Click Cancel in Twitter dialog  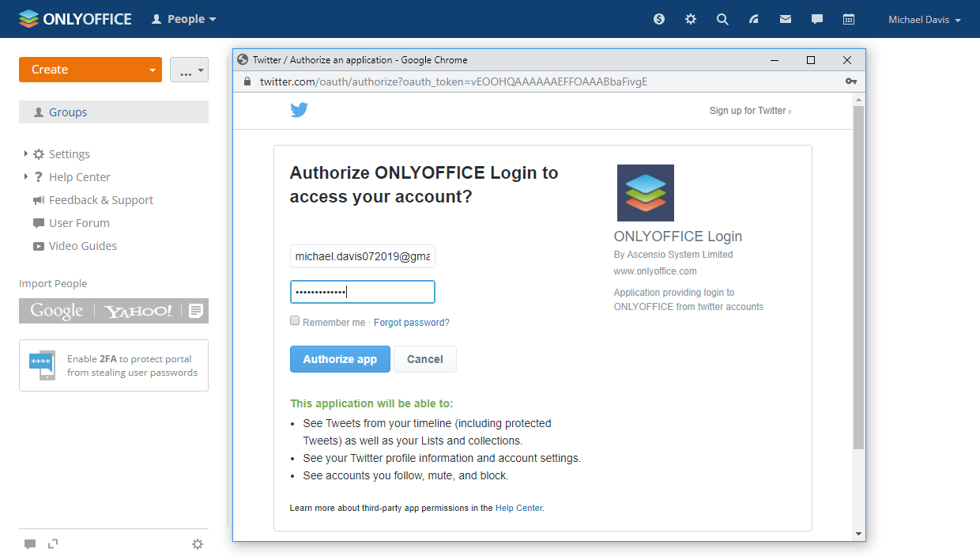425,359
